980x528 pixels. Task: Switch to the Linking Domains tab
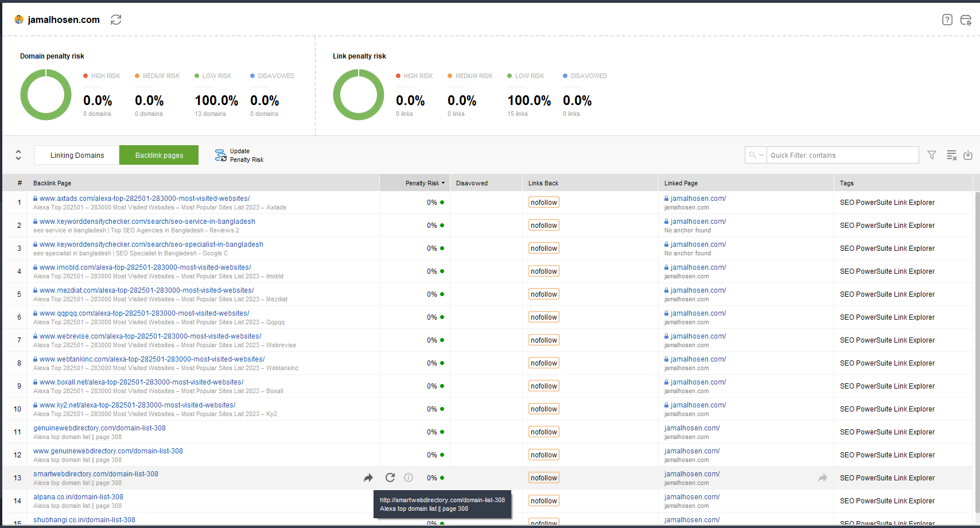pos(76,155)
